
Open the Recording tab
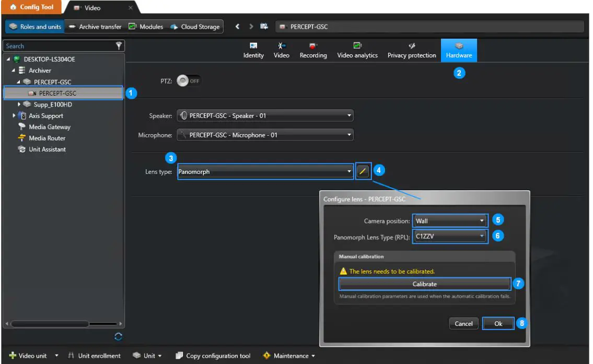(313, 50)
